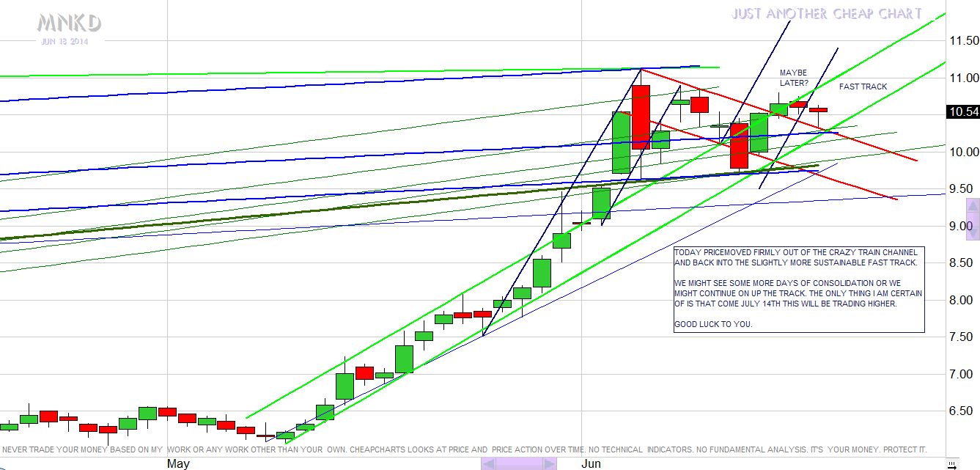Select the tall red candle at the June peak
Viewport: 980px width, 470px height.
[641, 117]
